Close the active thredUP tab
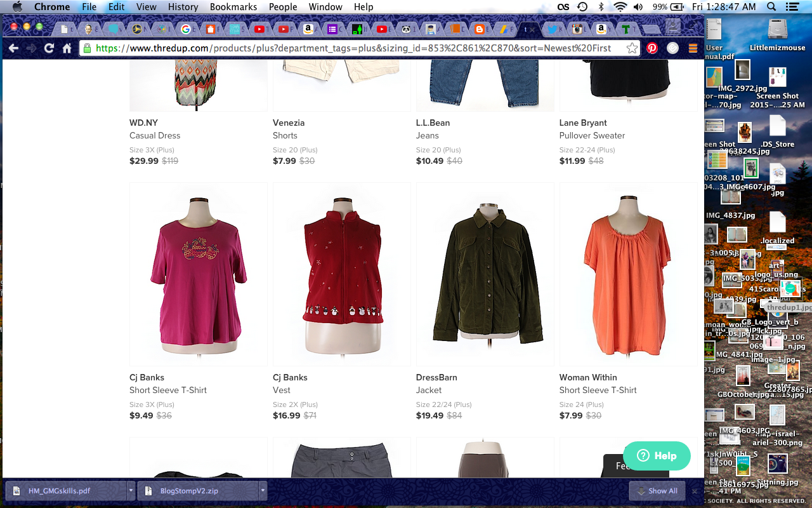The height and width of the screenshot is (508, 812). [x=532, y=29]
